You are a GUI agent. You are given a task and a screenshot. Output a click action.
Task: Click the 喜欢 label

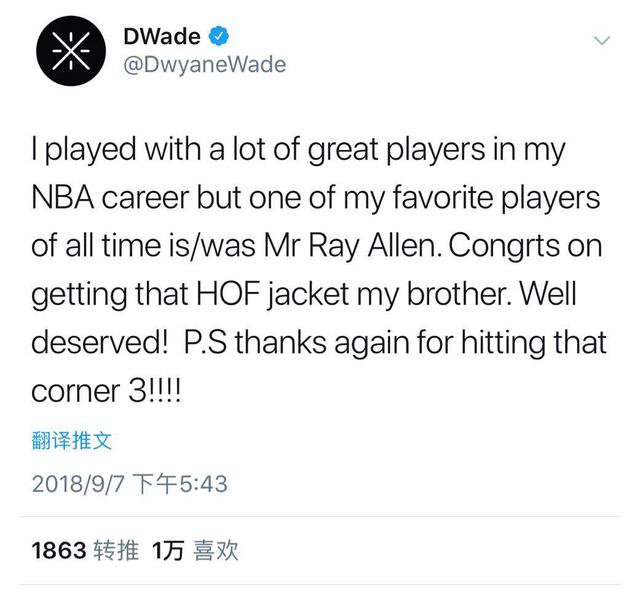(216, 550)
